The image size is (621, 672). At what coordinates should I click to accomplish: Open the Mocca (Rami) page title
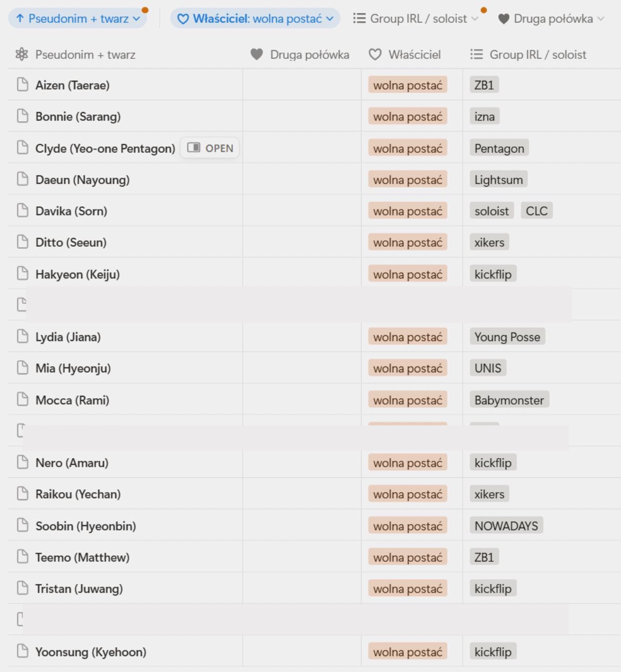pyautogui.click(x=72, y=400)
